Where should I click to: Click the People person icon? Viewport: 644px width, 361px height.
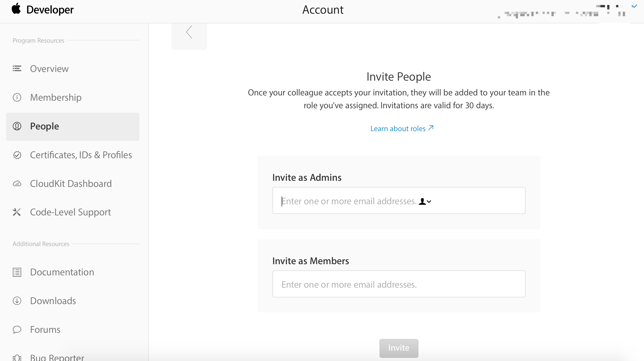click(x=17, y=126)
